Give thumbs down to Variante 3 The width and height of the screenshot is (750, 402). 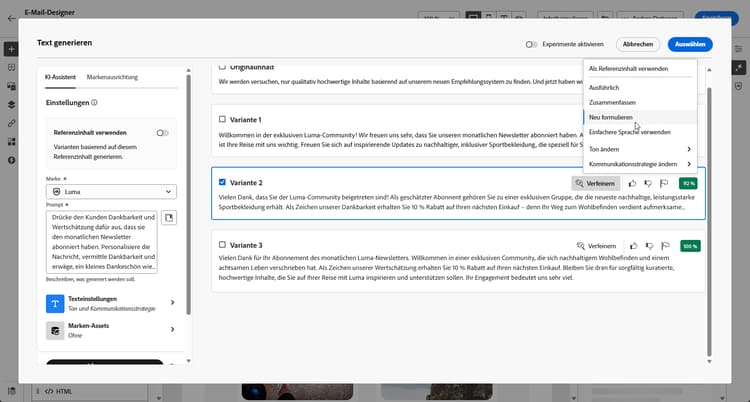(x=650, y=246)
